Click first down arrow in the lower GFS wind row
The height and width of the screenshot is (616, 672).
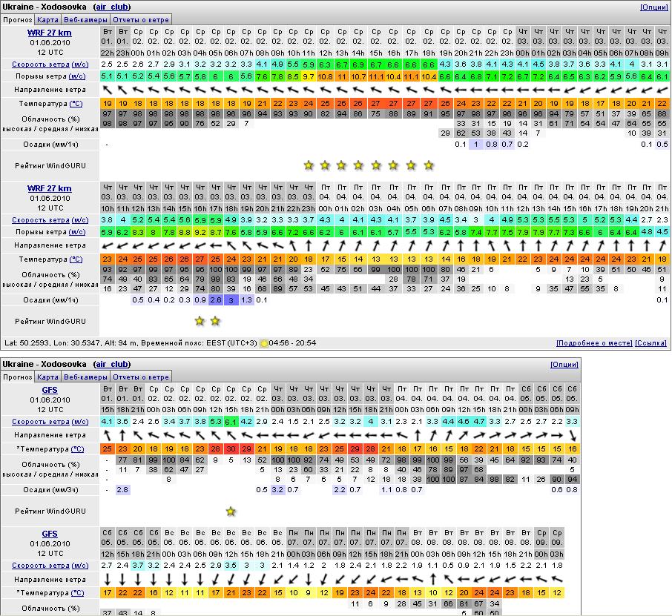click(107, 579)
